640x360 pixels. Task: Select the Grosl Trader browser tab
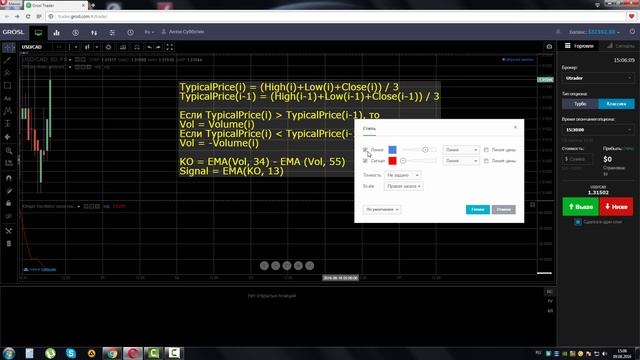55,5
